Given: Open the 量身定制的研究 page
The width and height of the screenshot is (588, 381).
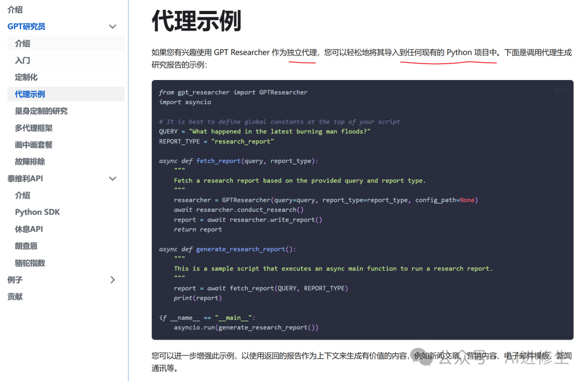Looking at the screenshot, I should point(41,111).
